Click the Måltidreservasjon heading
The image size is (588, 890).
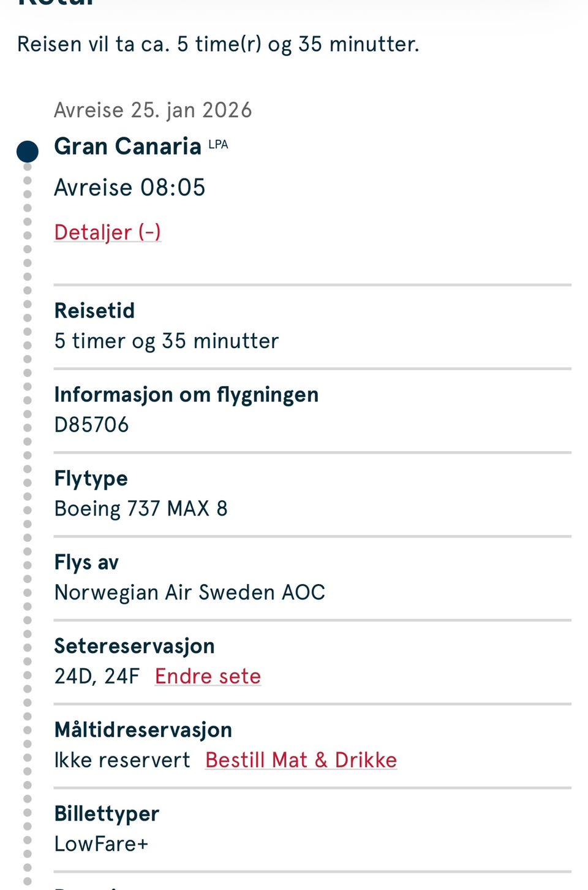[x=143, y=730]
